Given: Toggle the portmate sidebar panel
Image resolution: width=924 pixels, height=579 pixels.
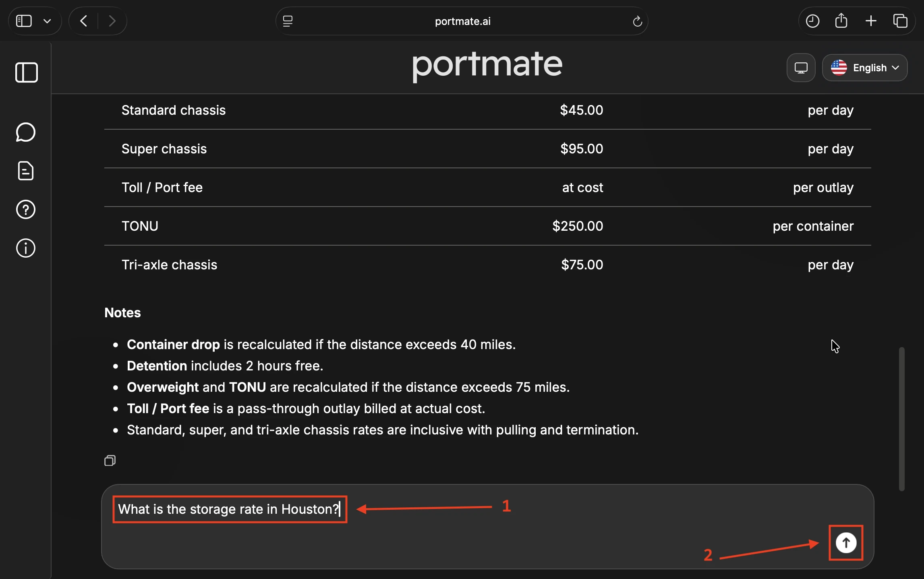Looking at the screenshot, I should pos(27,72).
